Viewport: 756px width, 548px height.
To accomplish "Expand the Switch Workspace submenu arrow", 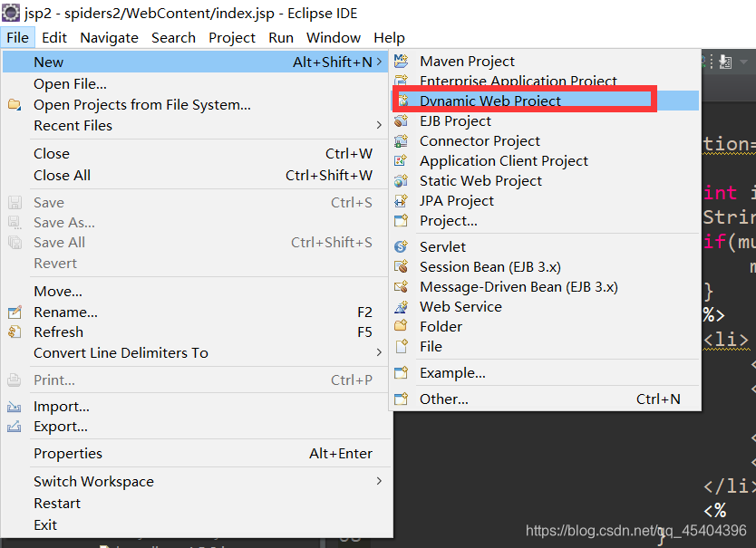I will pos(379,481).
